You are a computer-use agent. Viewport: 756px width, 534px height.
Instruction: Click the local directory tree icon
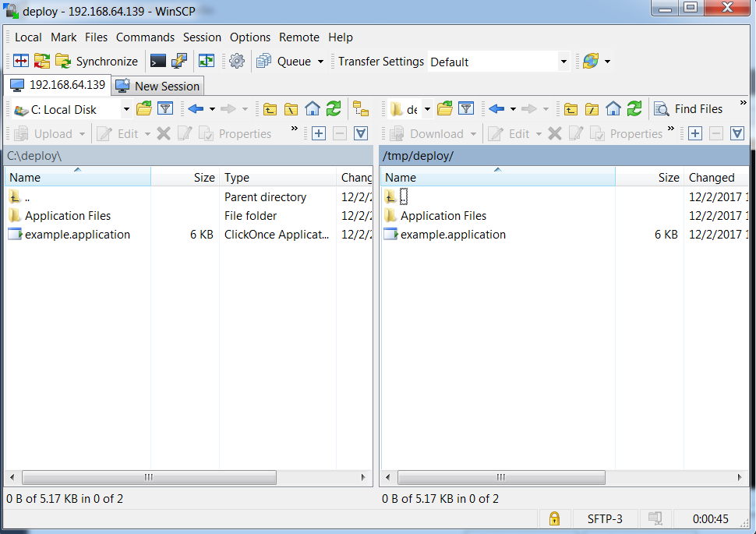pos(361,109)
